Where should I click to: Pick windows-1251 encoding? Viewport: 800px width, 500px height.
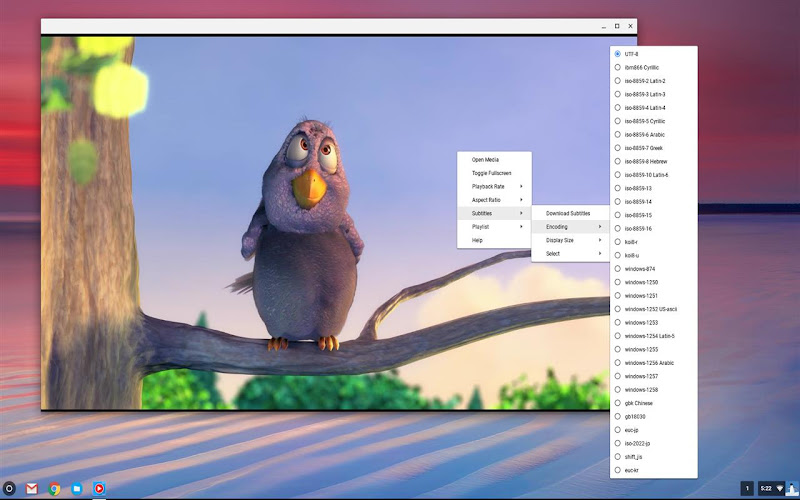pyautogui.click(x=654, y=295)
